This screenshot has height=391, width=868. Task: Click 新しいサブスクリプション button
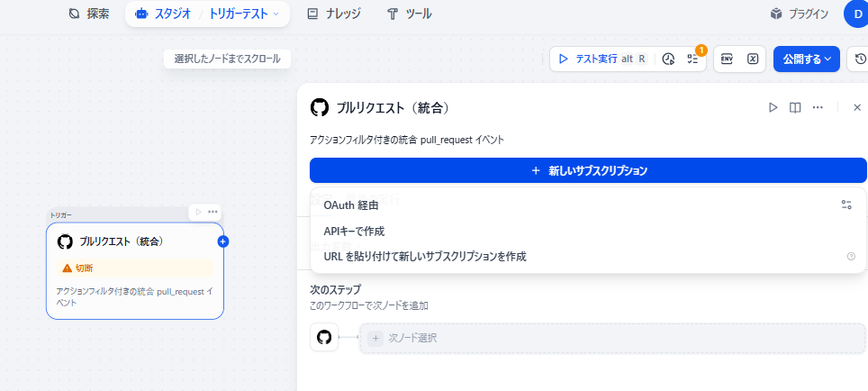(x=588, y=170)
